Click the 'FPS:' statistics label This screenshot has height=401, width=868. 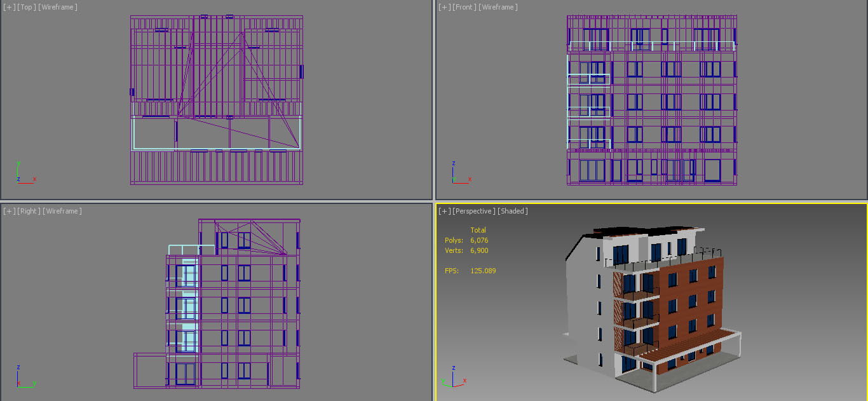tap(451, 271)
